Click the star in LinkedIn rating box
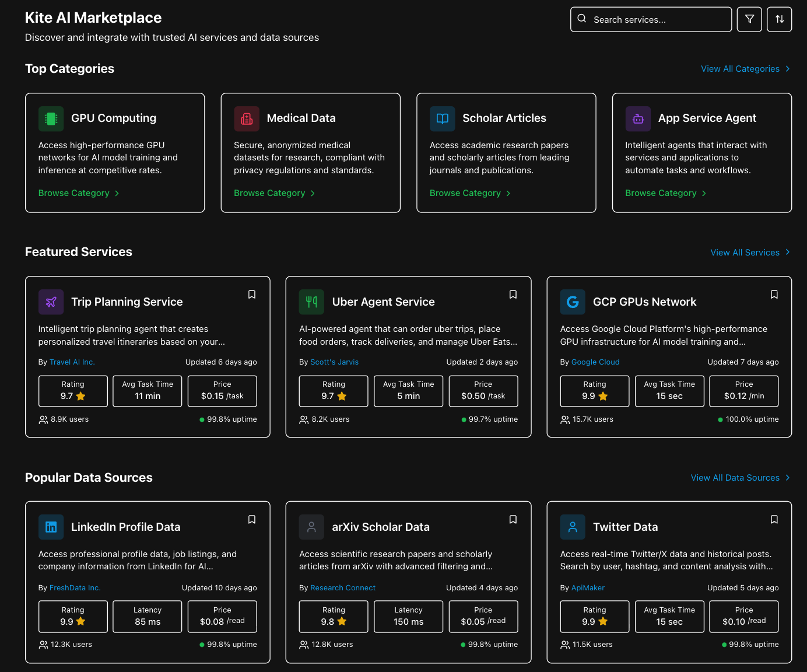This screenshot has width=807, height=672. tap(81, 621)
